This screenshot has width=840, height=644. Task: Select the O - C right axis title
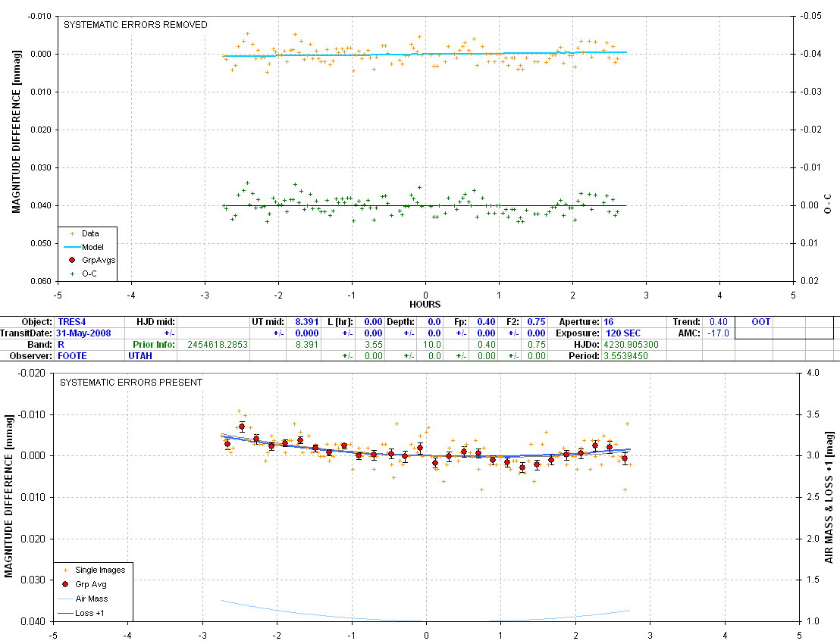(x=828, y=204)
